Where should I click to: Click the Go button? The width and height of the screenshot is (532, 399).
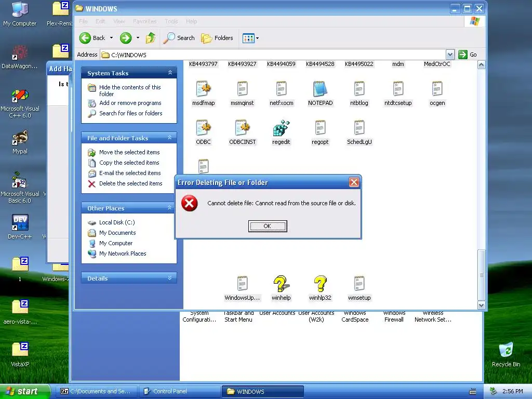[x=468, y=55]
